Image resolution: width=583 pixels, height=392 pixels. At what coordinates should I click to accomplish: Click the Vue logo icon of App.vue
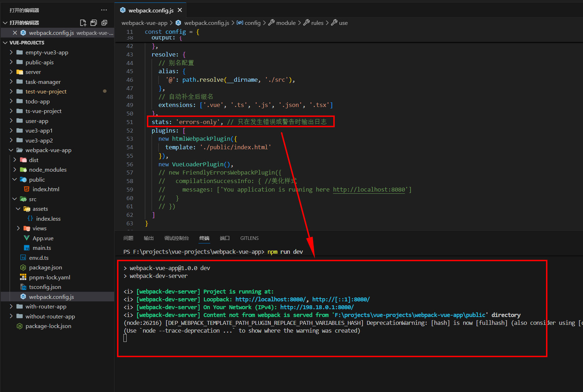click(x=27, y=238)
